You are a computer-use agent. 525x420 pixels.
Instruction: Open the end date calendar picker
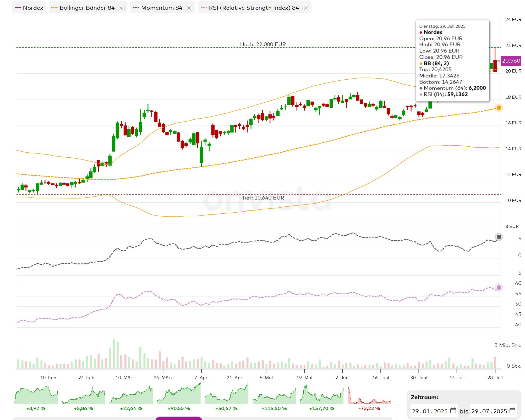513,411
